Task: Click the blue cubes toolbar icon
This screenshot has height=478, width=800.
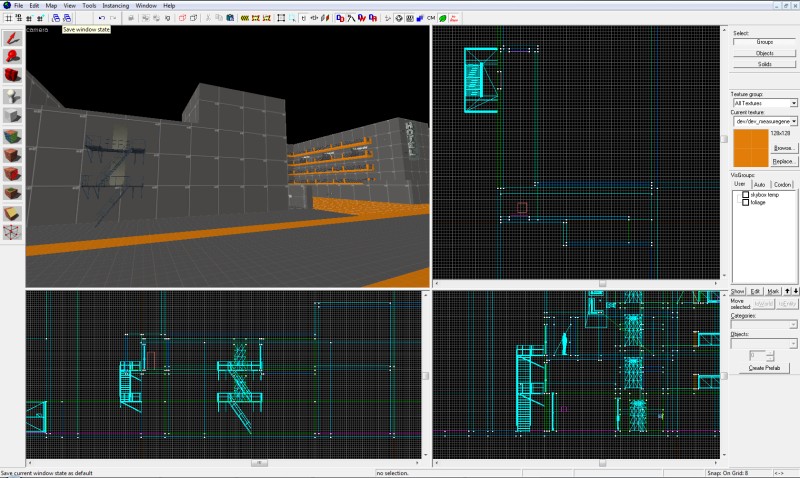Action: coord(420,18)
